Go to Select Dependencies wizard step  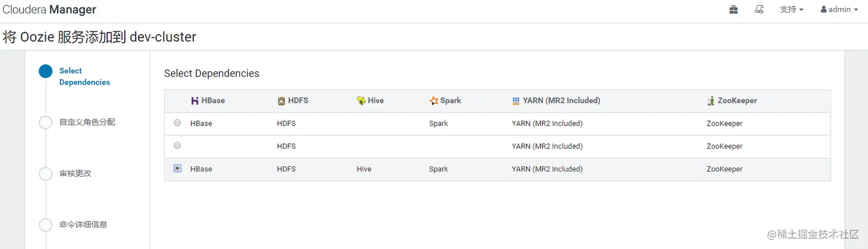[x=84, y=76]
